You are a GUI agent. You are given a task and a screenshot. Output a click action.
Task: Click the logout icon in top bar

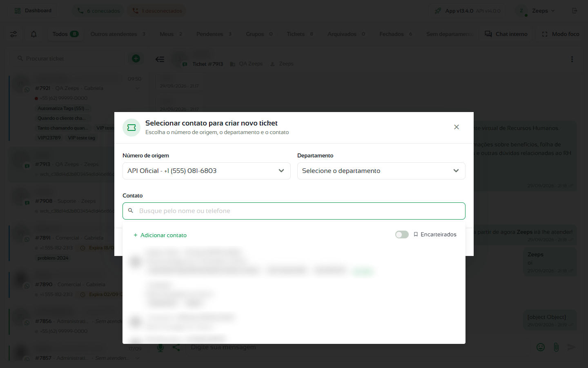tap(575, 11)
